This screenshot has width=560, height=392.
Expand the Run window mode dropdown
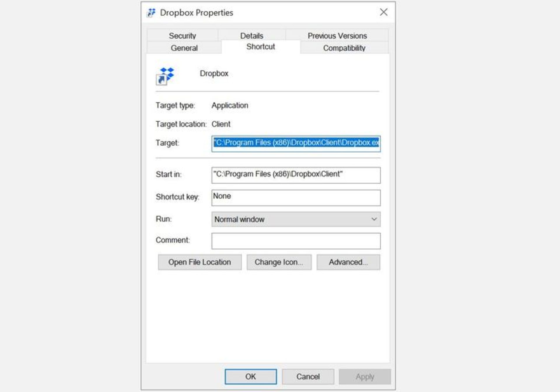click(296, 219)
